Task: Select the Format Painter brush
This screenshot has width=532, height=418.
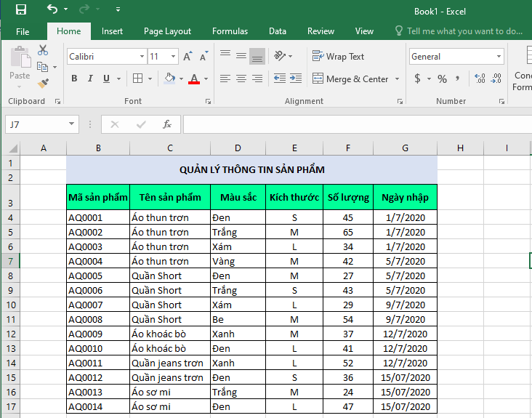Action: (x=43, y=83)
